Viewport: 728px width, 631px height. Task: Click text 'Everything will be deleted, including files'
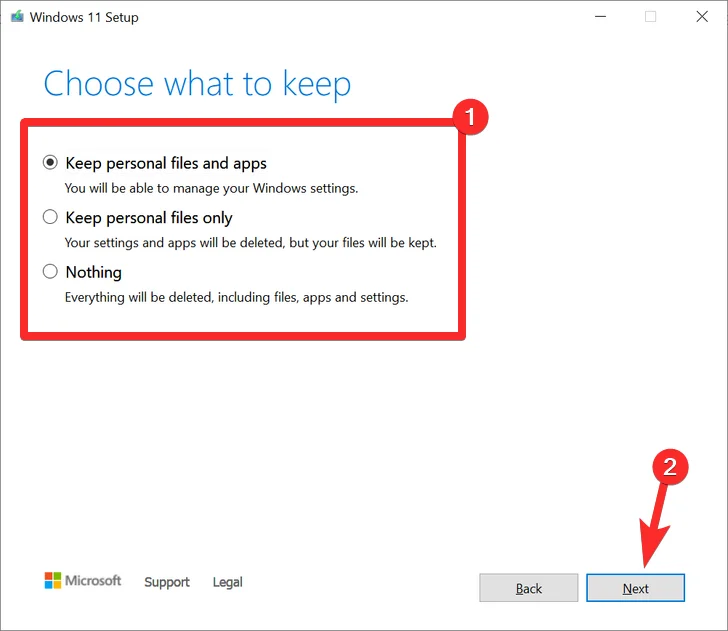pyautogui.click(x=181, y=297)
